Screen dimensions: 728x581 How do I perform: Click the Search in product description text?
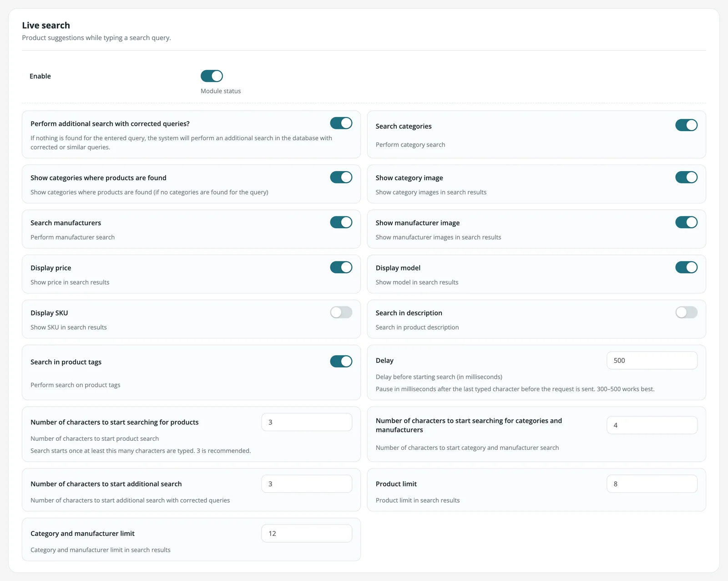(417, 327)
